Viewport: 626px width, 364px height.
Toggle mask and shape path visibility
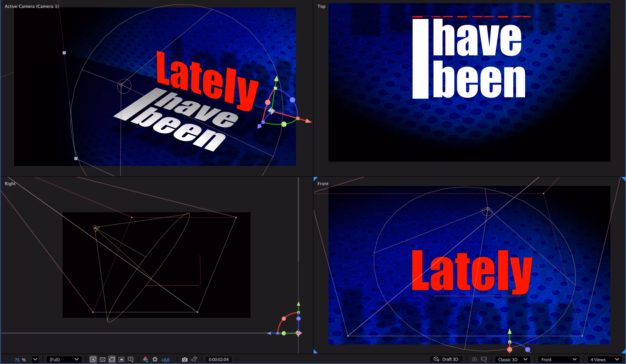pos(112,359)
